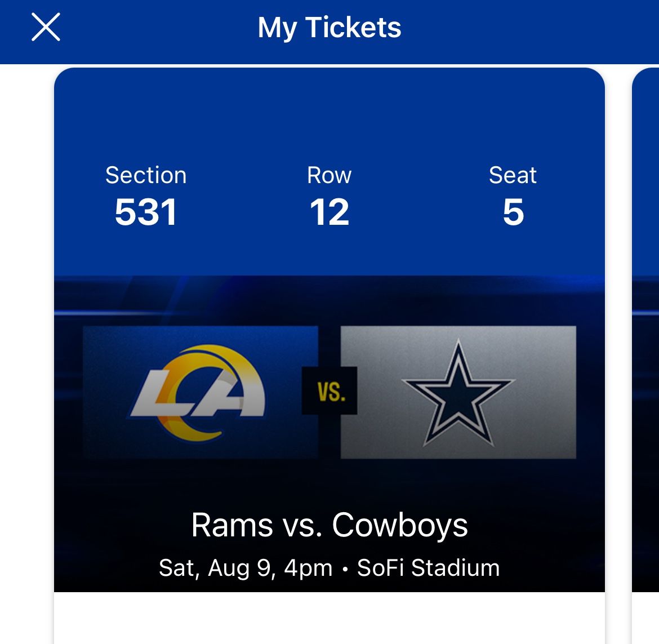Close the My Tickets screen
659x644 pixels.
(46, 28)
